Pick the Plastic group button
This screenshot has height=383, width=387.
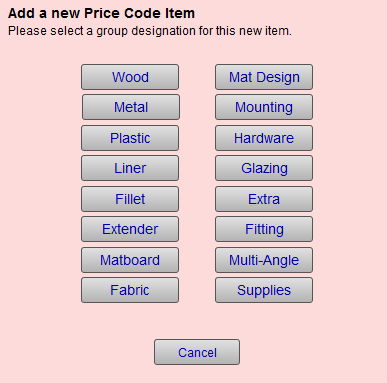[x=130, y=138]
